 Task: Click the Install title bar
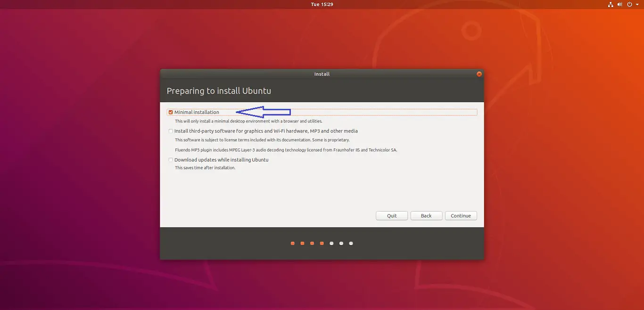(322, 74)
